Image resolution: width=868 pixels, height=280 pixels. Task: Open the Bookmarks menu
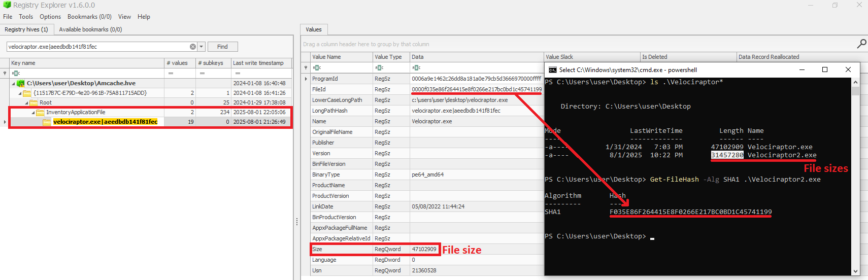pos(89,17)
